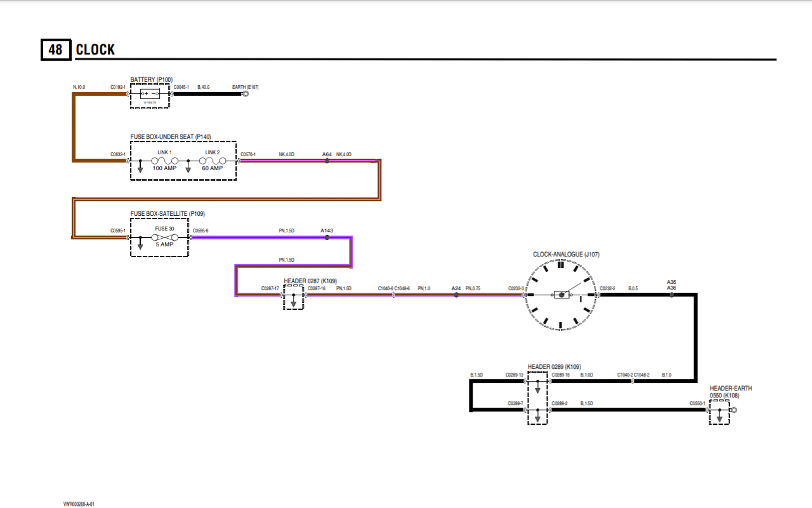Image resolution: width=812 pixels, height=508 pixels.
Task: Click the N,10.0 wire label
Action: [x=79, y=87]
